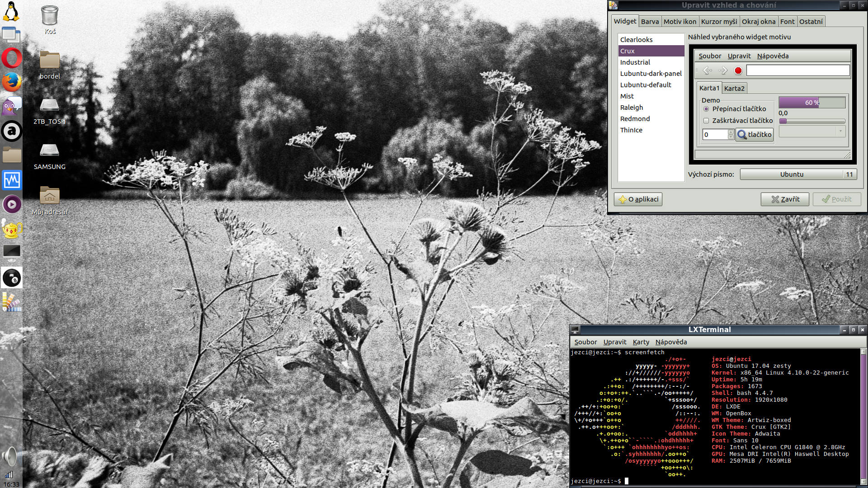Open Nápověda menu in LXTerminal

(x=671, y=342)
